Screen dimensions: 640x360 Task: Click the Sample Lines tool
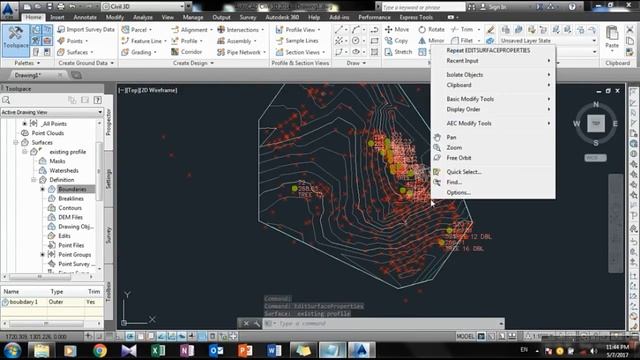click(297, 41)
